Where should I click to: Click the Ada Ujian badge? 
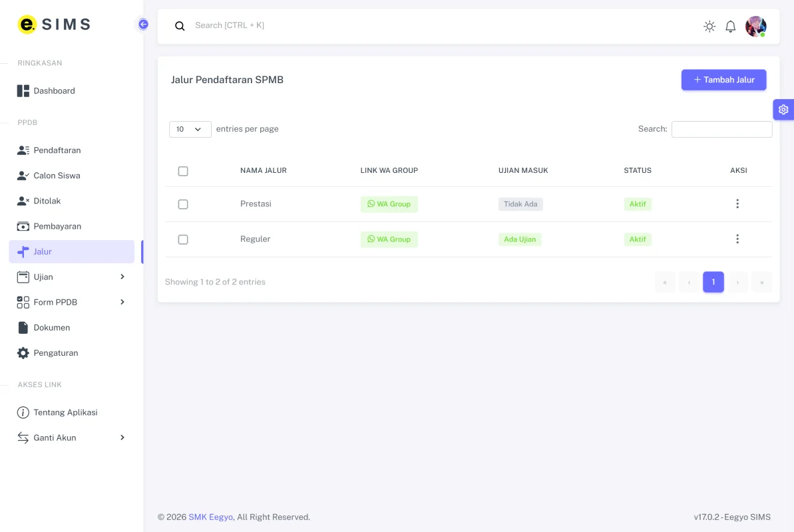520,239
